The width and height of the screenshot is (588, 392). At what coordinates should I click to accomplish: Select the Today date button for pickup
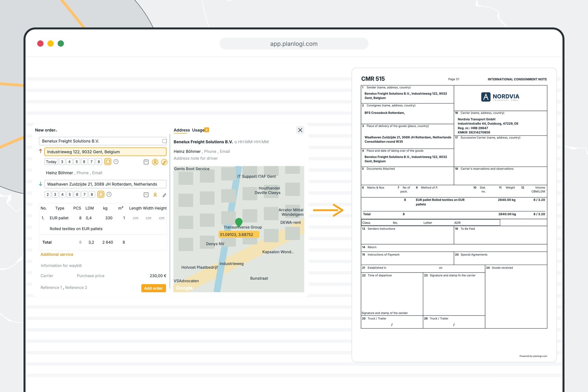[51, 162]
